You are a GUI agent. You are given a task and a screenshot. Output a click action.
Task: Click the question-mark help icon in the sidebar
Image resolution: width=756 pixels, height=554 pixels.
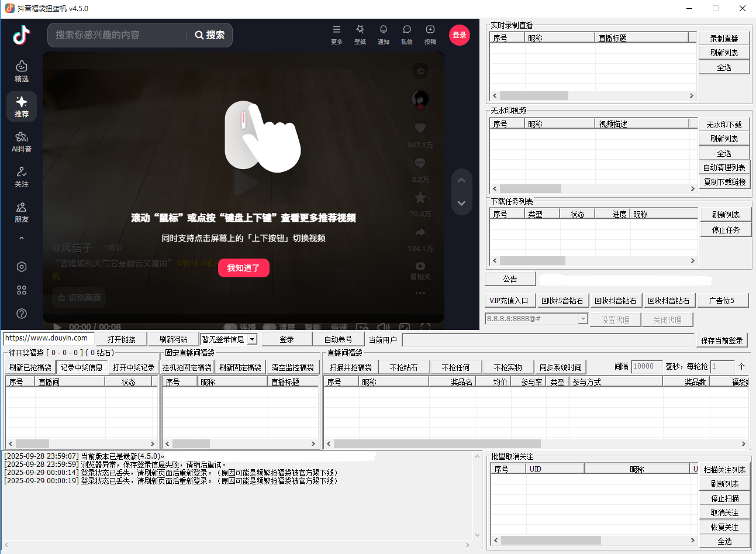(x=21, y=314)
